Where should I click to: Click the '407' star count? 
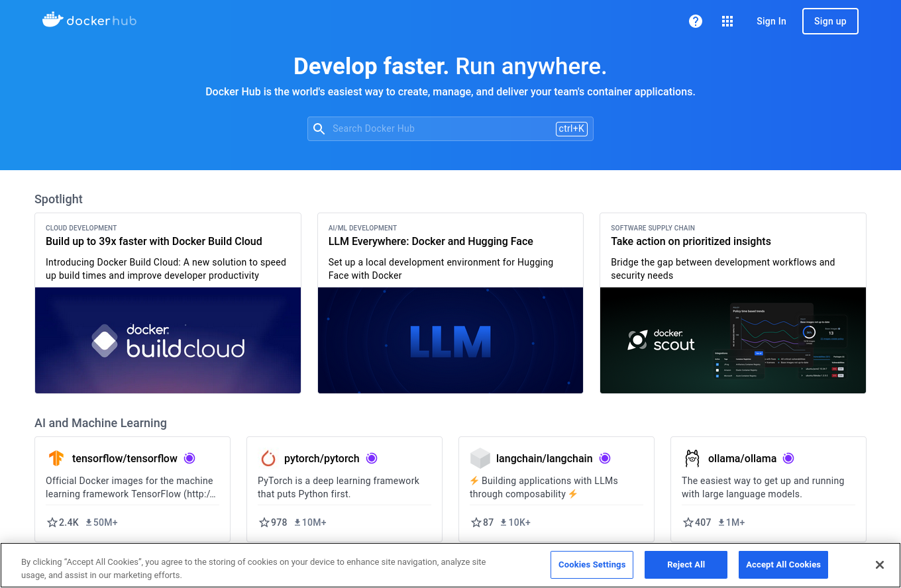click(x=703, y=522)
